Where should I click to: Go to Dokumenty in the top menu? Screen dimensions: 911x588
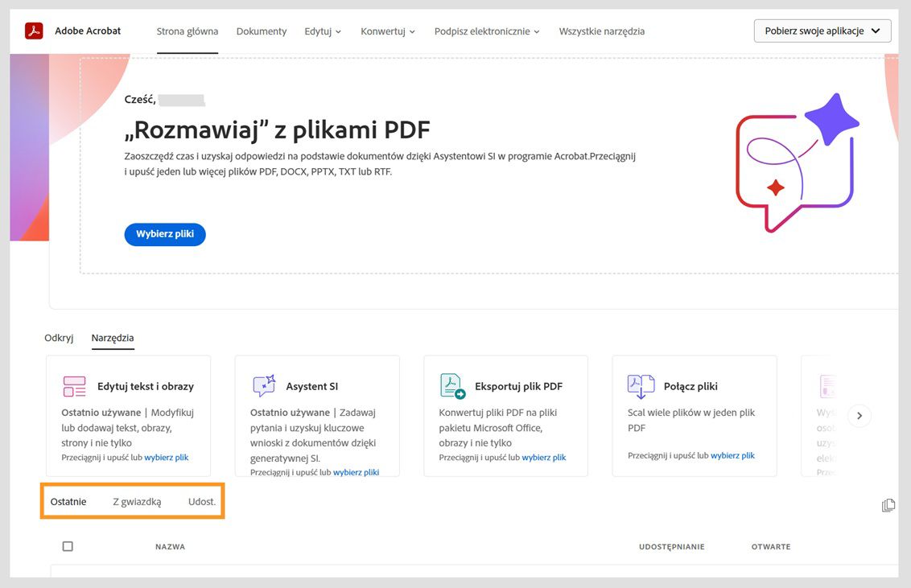click(261, 31)
